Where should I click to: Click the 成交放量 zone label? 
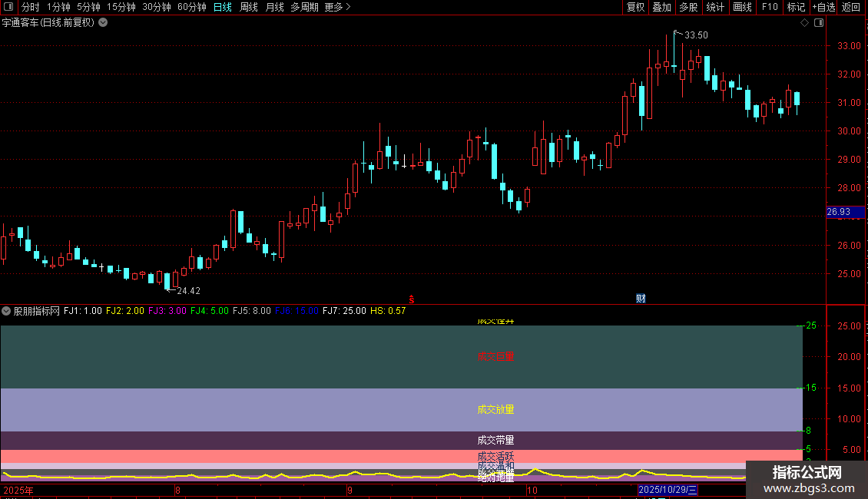click(495, 409)
